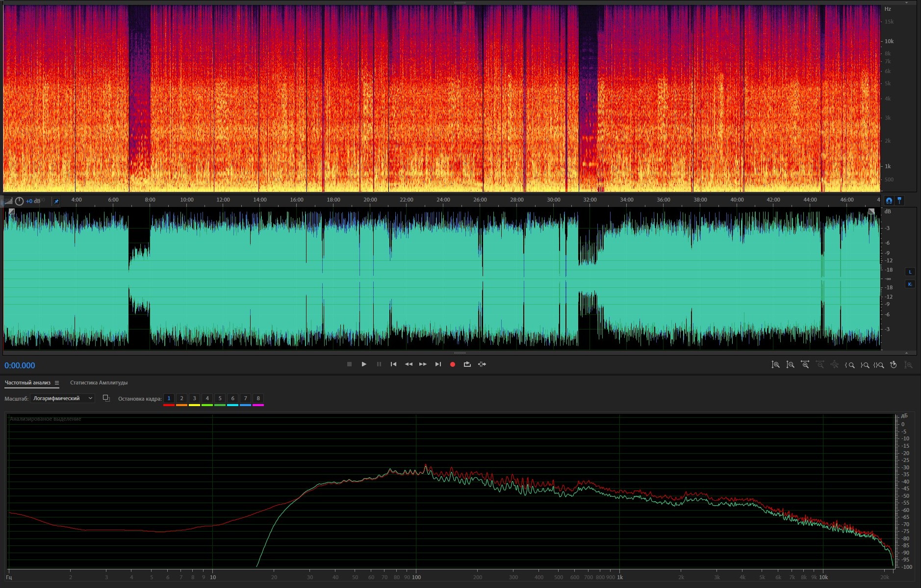
Task: Click hold frame button 3
Action: pos(194,399)
